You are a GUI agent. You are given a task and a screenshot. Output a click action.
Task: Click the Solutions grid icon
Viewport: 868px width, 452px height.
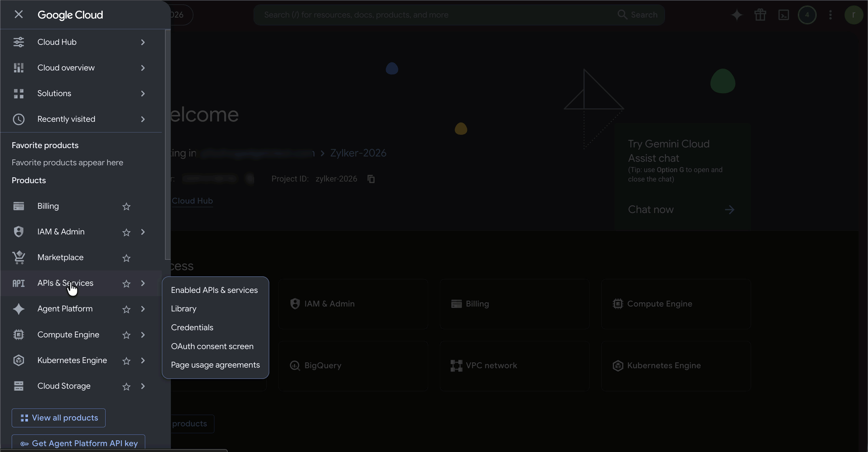(x=19, y=93)
